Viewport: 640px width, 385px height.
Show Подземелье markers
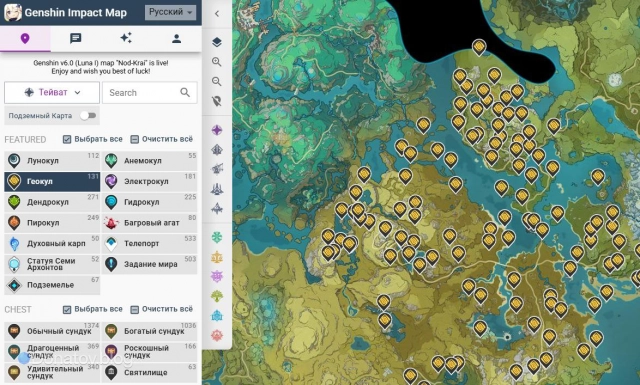(52, 285)
